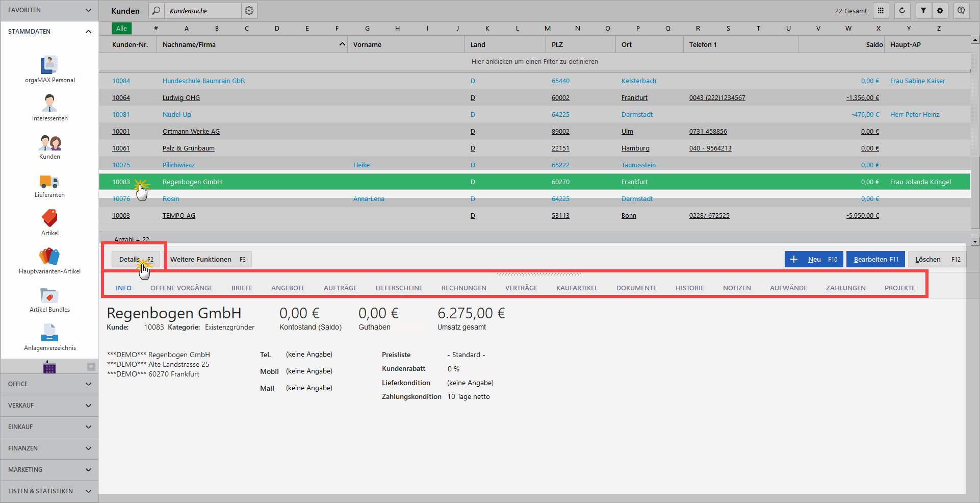Image resolution: width=980 pixels, height=503 pixels.
Task: Switch to OFFENE VORGÄNGE tab
Action: coord(182,288)
